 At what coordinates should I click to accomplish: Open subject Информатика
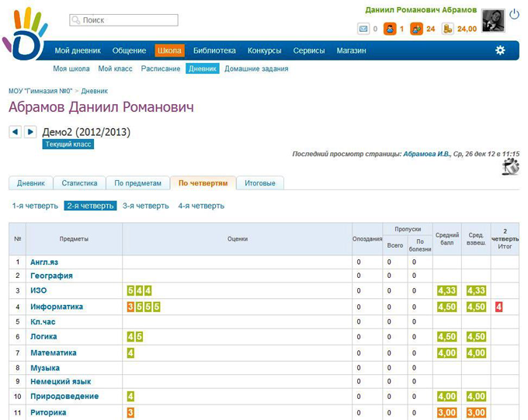[57, 307]
